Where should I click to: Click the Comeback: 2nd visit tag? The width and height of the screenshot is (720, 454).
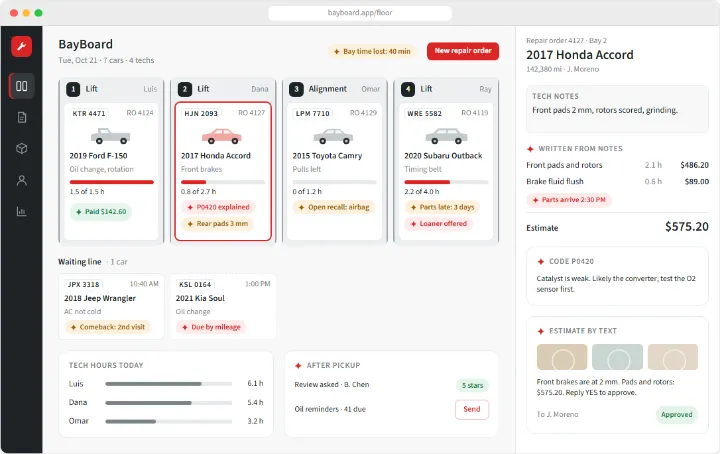coord(107,327)
